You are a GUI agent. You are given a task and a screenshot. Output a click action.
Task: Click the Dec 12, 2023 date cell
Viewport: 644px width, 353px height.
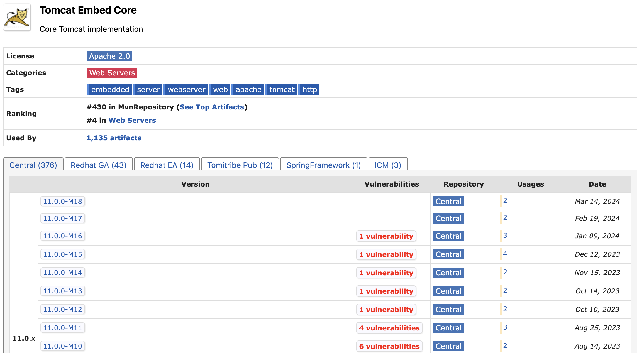coord(597,254)
